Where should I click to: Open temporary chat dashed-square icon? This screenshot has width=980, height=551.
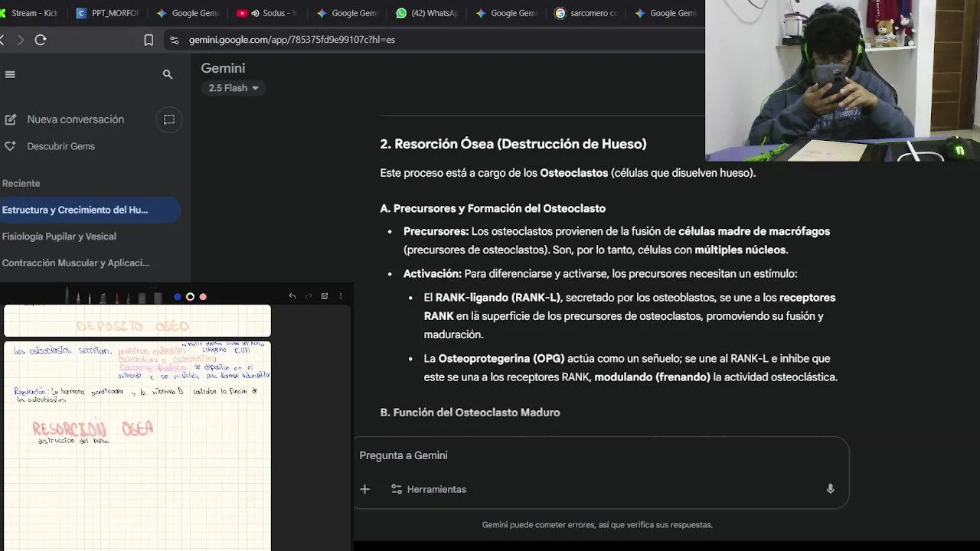(169, 119)
